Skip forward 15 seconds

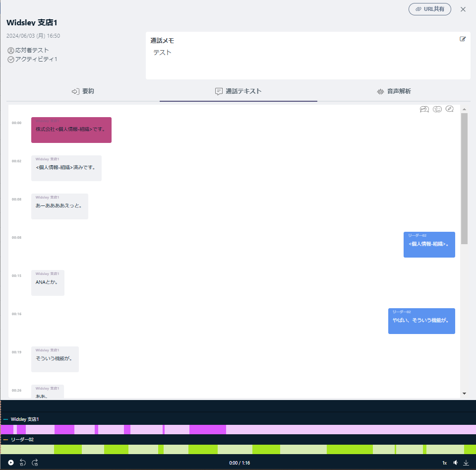(35, 463)
